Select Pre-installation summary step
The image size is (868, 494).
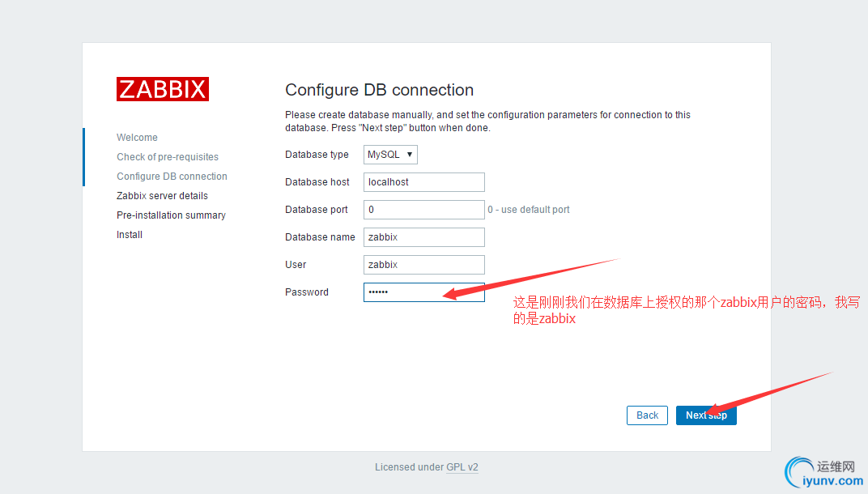point(171,215)
